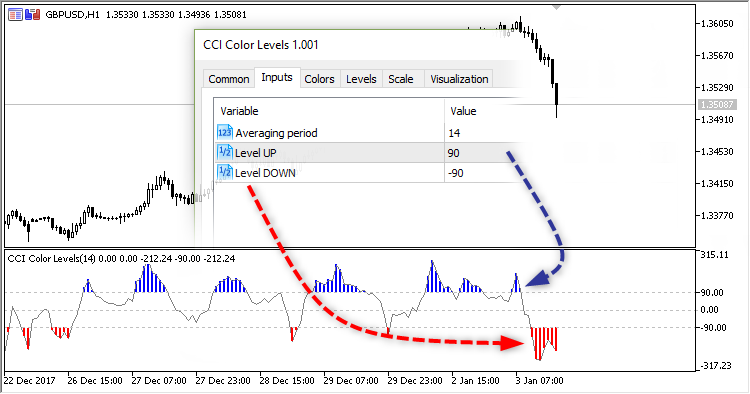Open the Colors tab
This screenshot has height=394, width=750.
pyautogui.click(x=319, y=79)
